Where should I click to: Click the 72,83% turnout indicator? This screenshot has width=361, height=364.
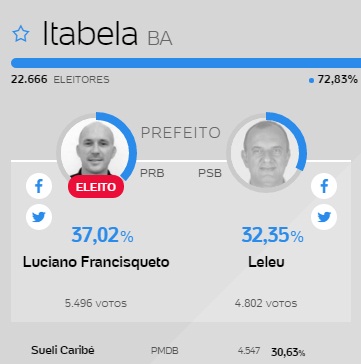(x=333, y=80)
